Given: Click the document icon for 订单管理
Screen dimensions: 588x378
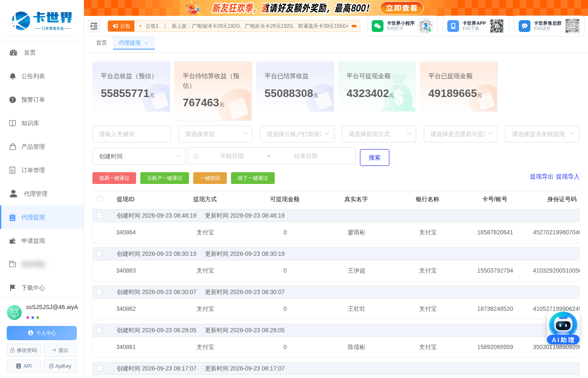Looking at the screenshot, I should pos(13,170).
